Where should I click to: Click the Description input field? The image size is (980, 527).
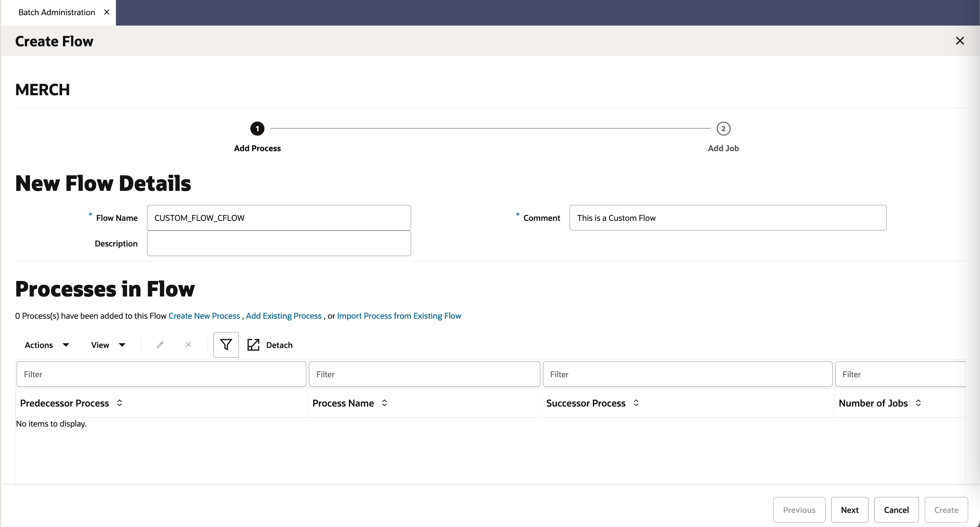[279, 243]
